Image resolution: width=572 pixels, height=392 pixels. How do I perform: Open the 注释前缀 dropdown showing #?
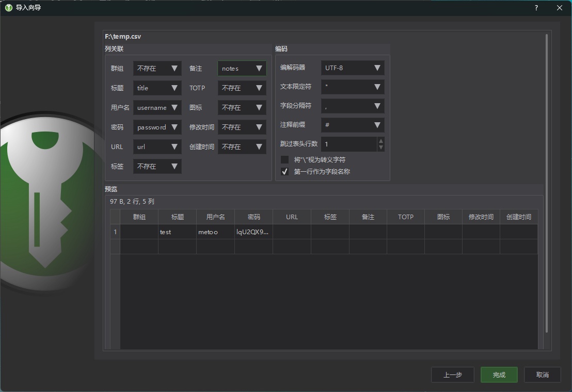[x=353, y=125]
